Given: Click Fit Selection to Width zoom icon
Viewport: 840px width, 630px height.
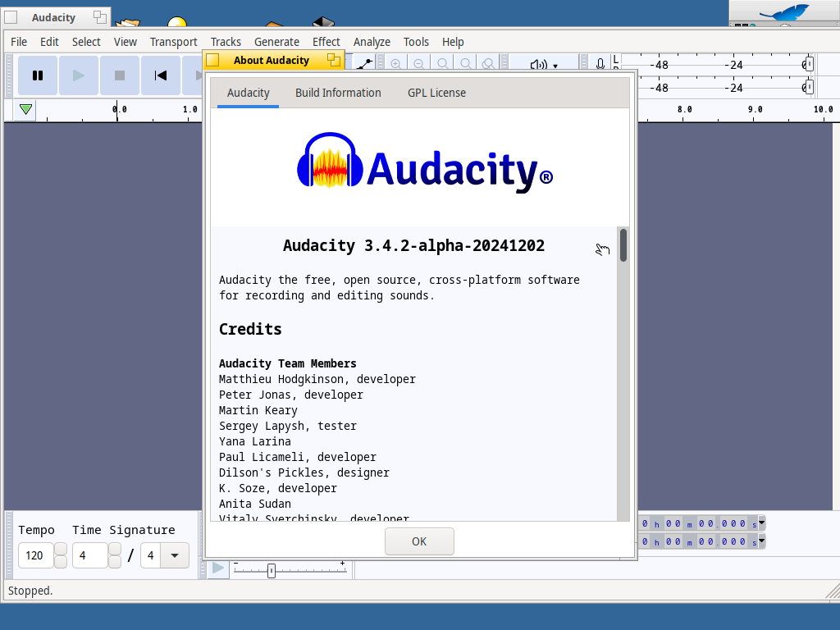Looking at the screenshot, I should (442, 64).
